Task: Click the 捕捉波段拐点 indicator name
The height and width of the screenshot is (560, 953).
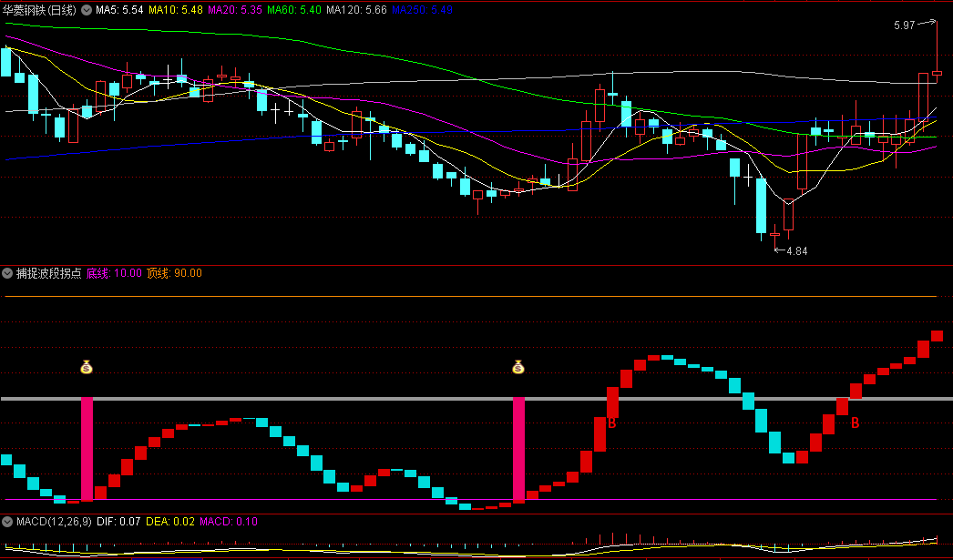Action: coord(48,273)
